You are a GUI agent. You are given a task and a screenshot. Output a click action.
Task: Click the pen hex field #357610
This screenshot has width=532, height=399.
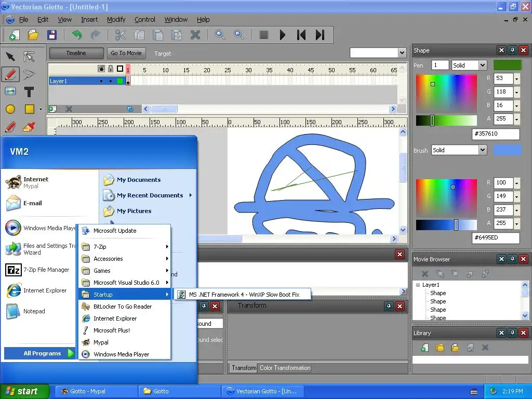coord(496,134)
